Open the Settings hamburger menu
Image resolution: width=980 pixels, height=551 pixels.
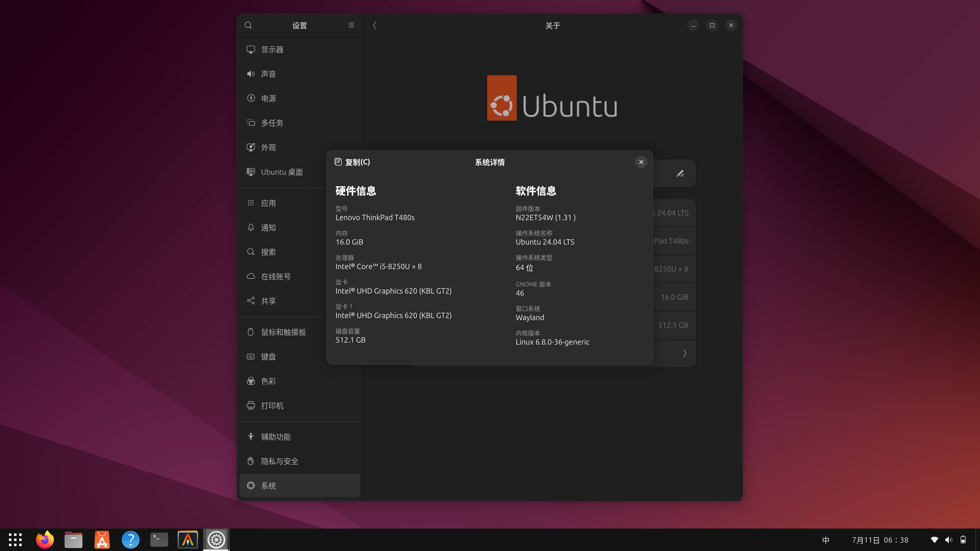pyautogui.click(x=351, y=26)
